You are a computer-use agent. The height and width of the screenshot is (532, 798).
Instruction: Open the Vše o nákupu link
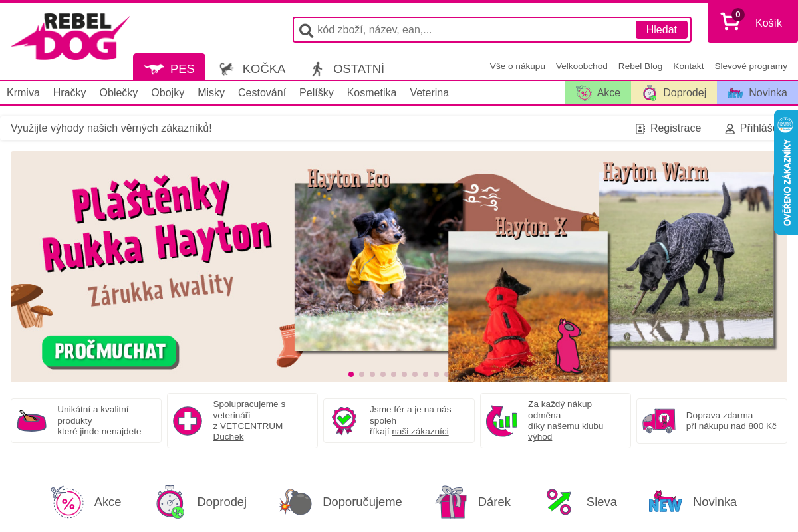click(x=517, y=66)
